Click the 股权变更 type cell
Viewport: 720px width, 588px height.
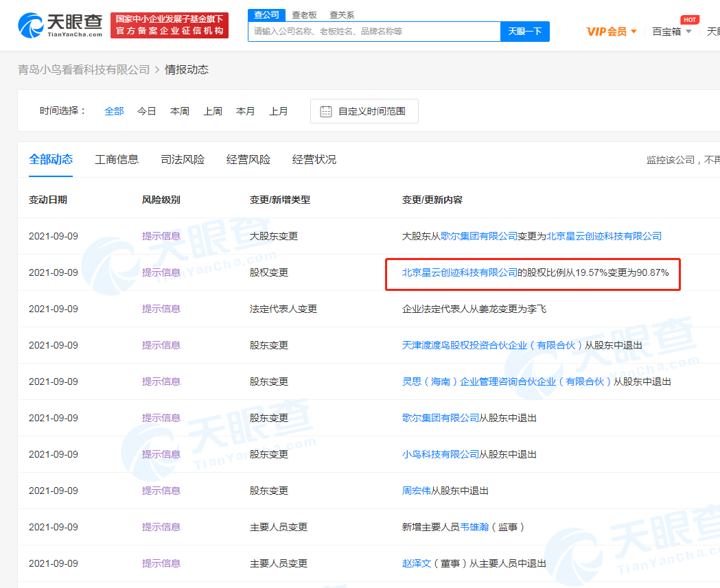(x=268, y=272)
